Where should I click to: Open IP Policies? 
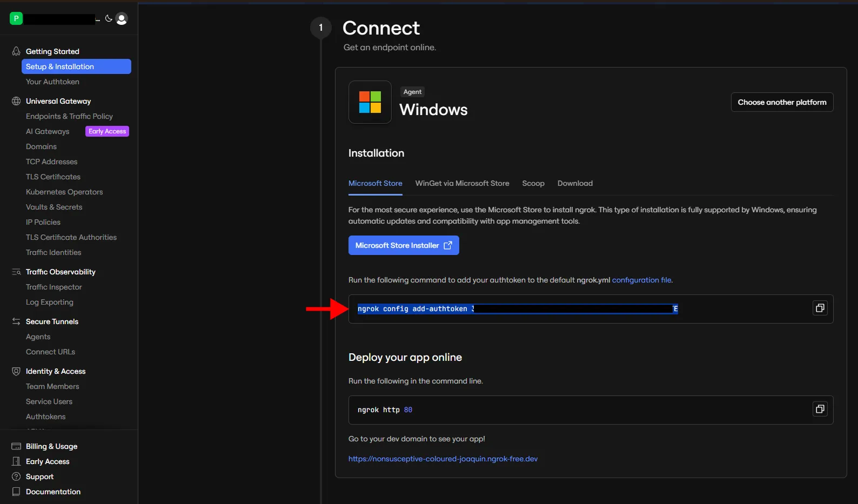(x=43, y=222)
